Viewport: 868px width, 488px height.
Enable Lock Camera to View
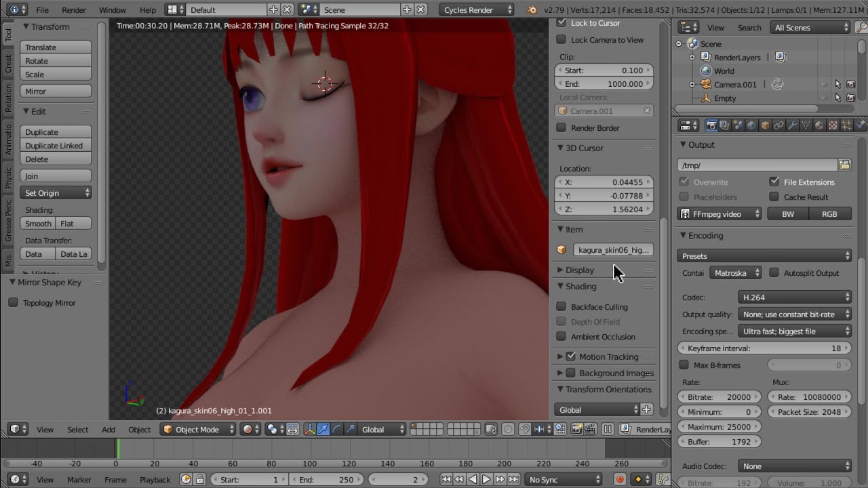(x=561, y=39)
